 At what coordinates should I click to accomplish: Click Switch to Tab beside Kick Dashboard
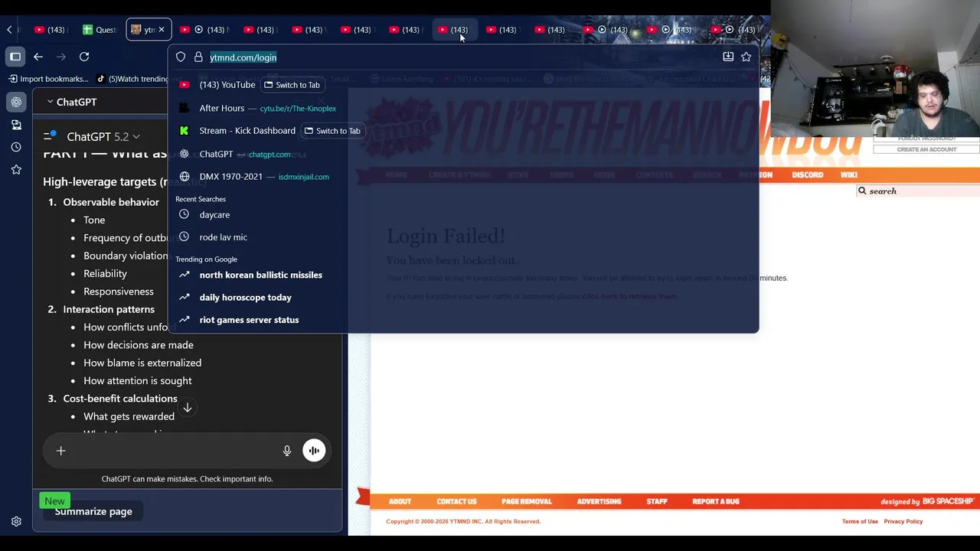coord(332,131)
